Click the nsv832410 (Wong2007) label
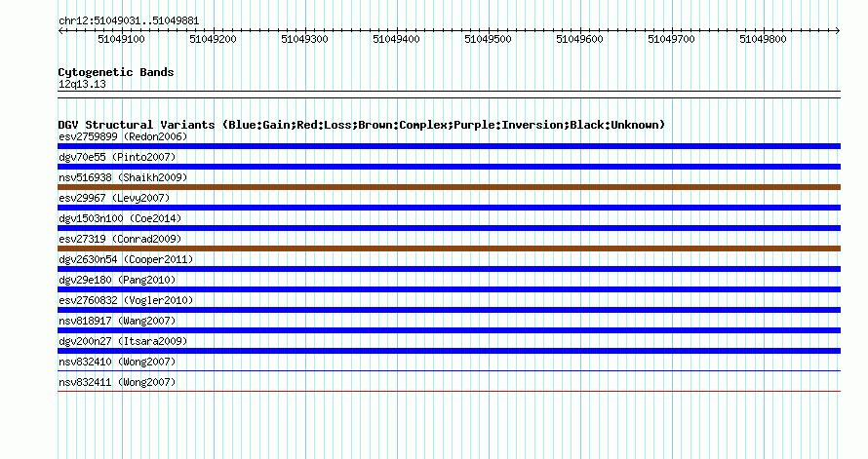Screen dimensions: 868x459 point(117,362)
